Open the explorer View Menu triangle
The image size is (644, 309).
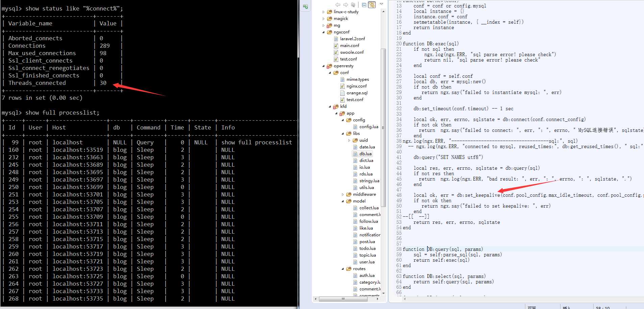tap(381, 4)
